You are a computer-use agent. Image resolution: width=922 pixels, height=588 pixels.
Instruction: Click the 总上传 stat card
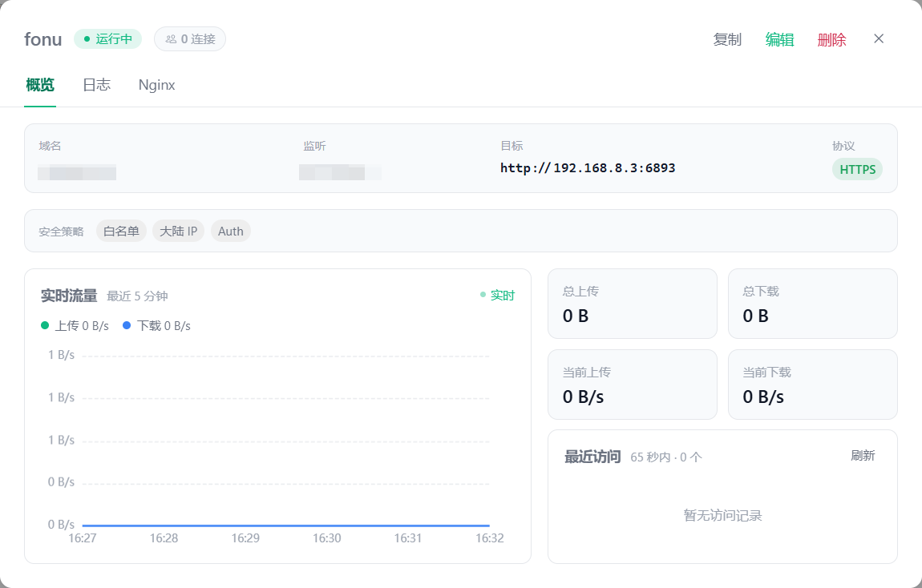point(632,304)
